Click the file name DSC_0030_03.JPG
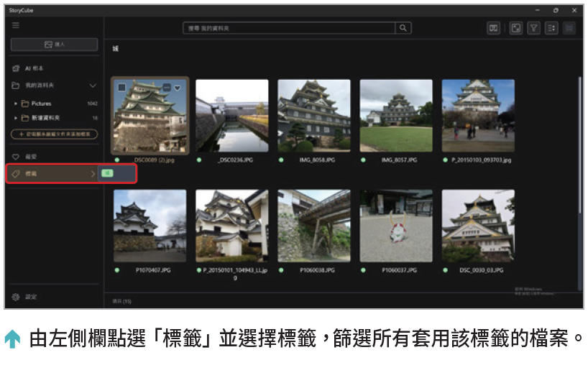588x383 pixels. click(482, 270)
